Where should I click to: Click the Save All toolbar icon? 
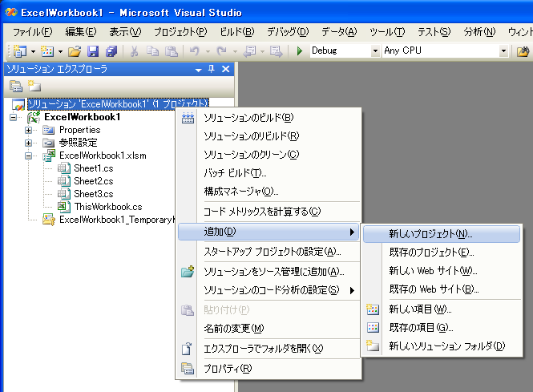click(x=111, y=51)
